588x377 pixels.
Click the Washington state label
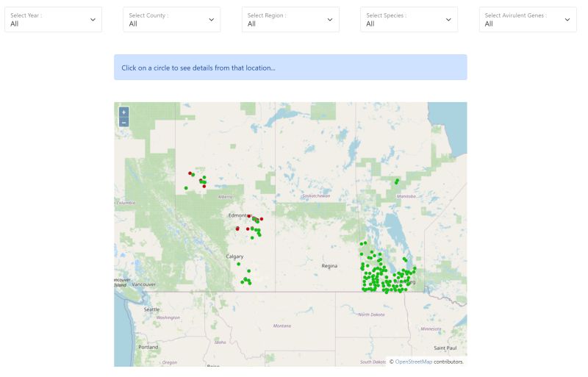pos(168,317)
